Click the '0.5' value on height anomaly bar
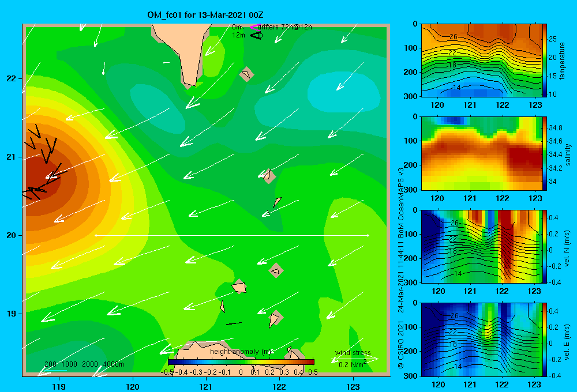 (313, 372)
